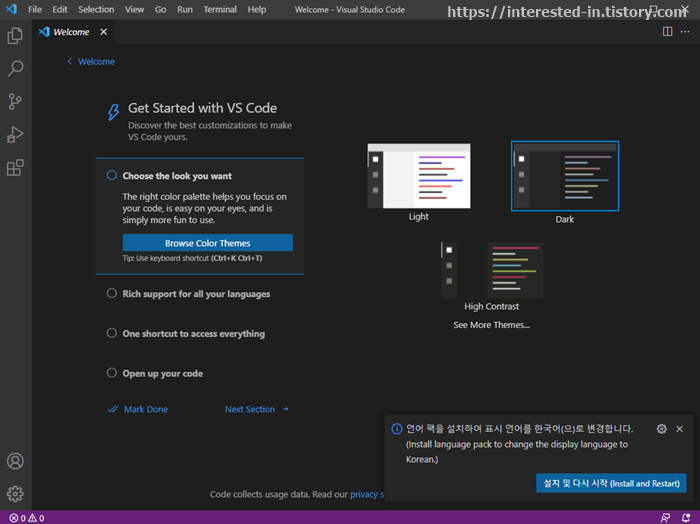This screenshot has width=700, height=524.
Task: Click the info icon in notification
Action: coord(396,429)
